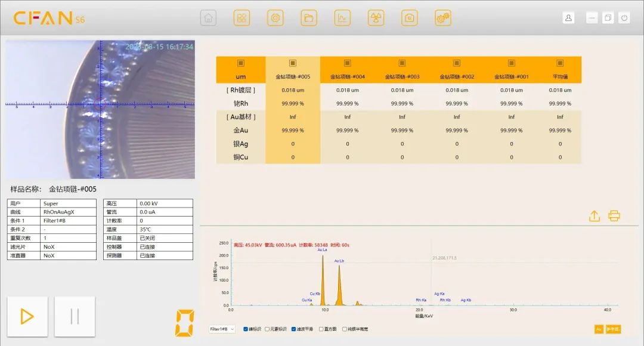Viewport: 644px width, 346px height.
Task: Click the 铜Cu row label
Action: pyautogui.click(x=241, y=157)
